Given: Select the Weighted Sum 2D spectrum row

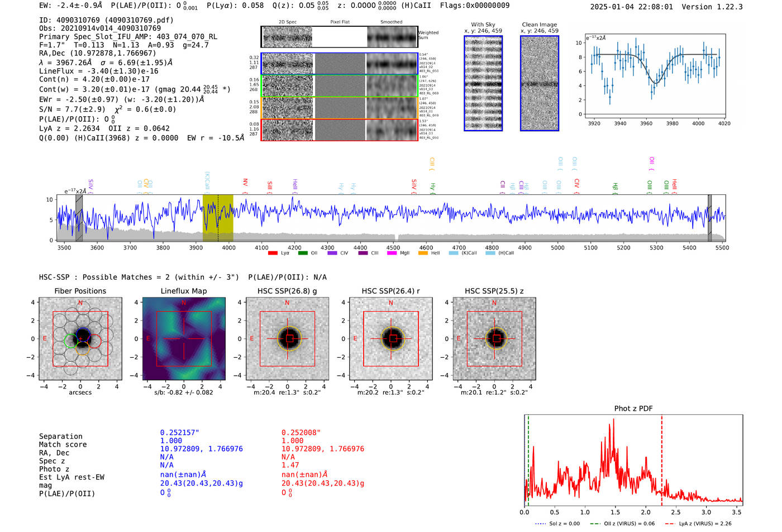Looking at the screenshot, I should 339,37.
